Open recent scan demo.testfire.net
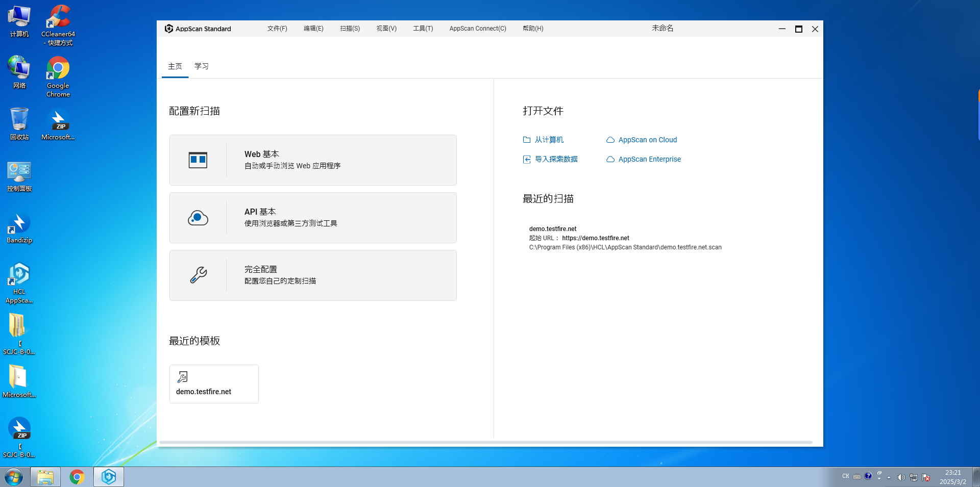The image size is (980, 487). (553, 229)
